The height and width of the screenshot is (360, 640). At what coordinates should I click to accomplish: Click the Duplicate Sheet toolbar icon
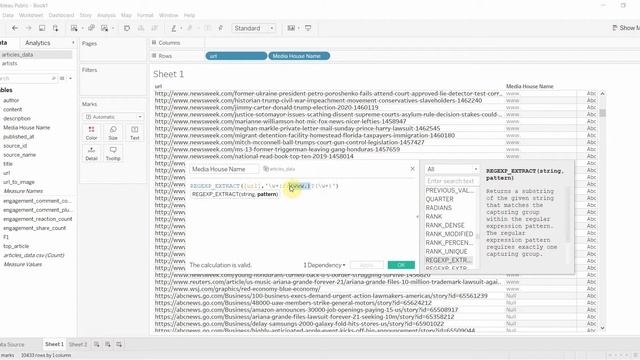pyautogui.click(x=91, y=28)
